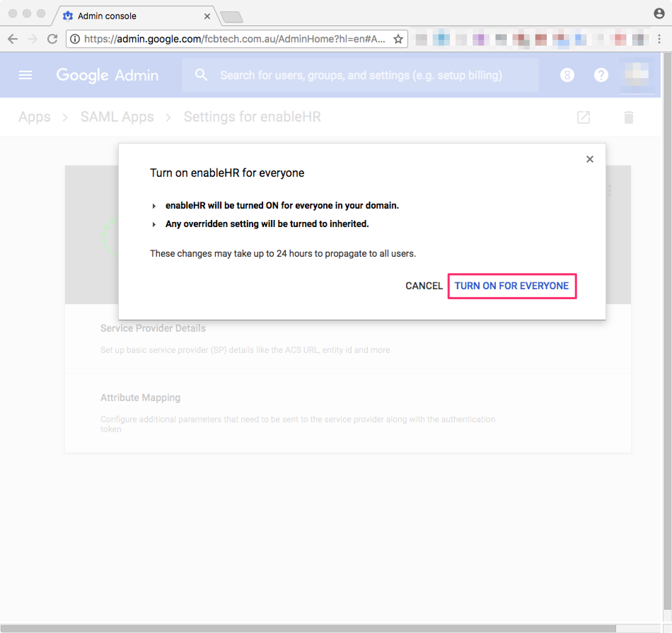The image size is (672, 633).
Task: Click the Chrome profile avatar icon
Action: click(659, 13)
